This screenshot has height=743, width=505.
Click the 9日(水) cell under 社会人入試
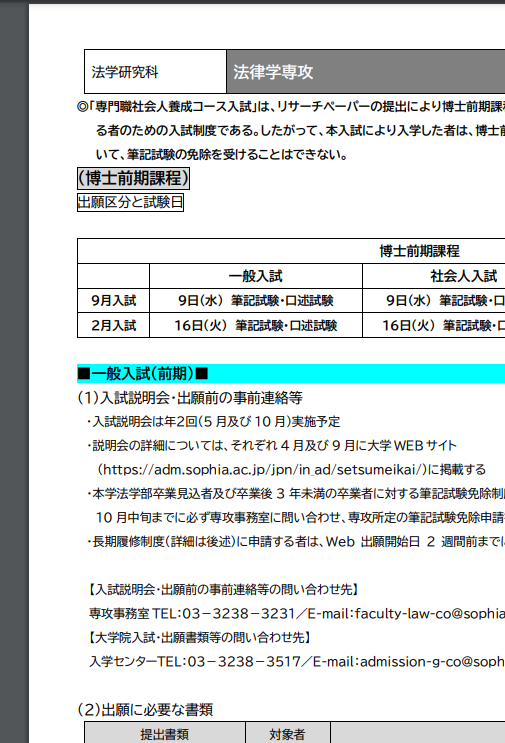pos(433,300)
